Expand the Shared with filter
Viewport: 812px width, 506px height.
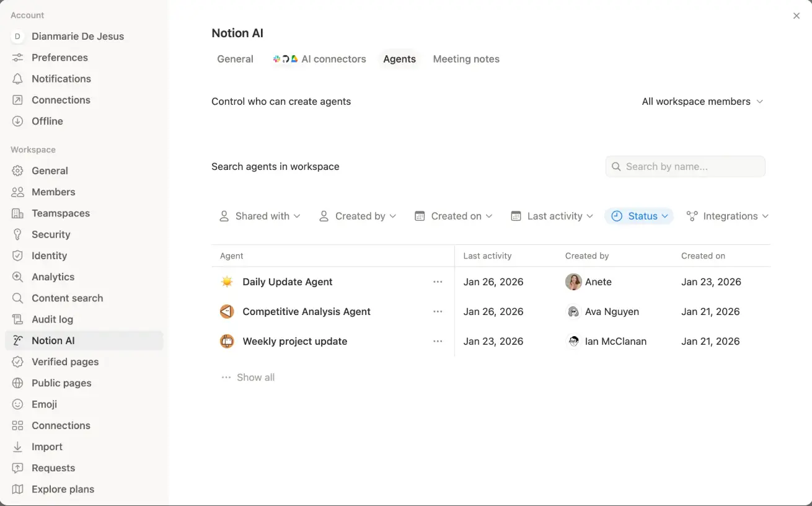260,216
